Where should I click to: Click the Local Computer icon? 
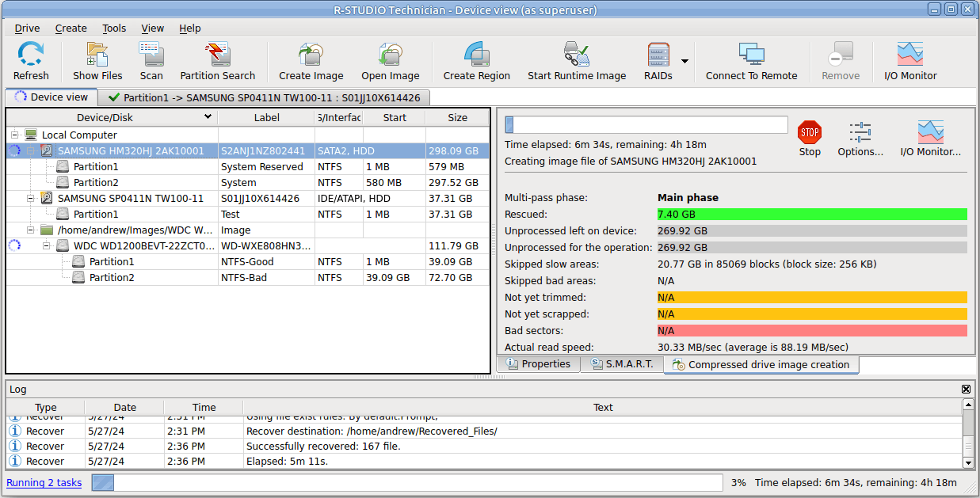(x=31, y=135)
